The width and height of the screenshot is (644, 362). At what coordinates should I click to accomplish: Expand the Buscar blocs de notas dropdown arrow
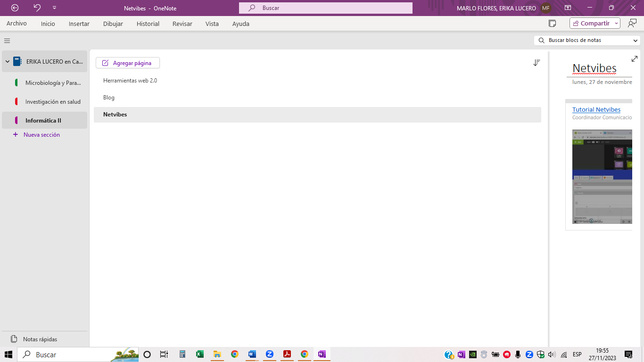636,41
